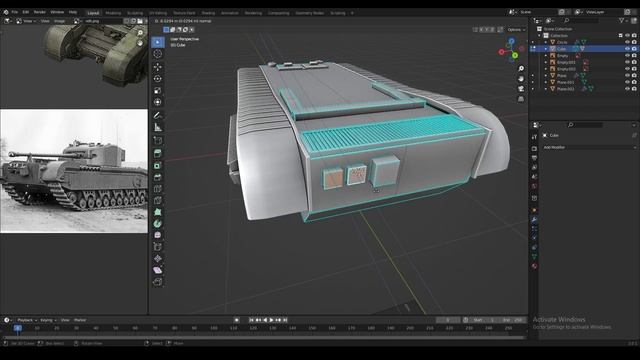640x360 pixels.
Task: Hide the Circle object with its eye icon
Action: point(627,42)
